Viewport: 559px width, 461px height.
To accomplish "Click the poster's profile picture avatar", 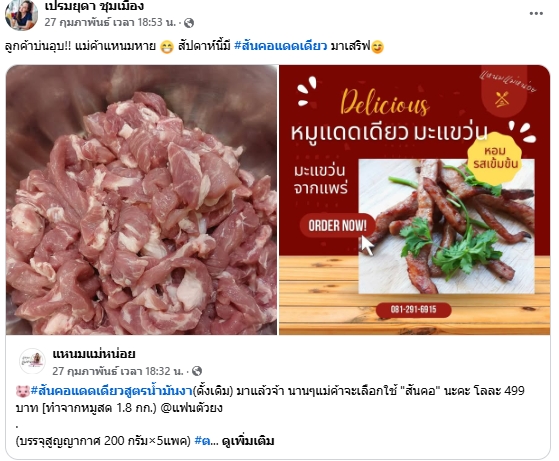I will pos(21,15).
